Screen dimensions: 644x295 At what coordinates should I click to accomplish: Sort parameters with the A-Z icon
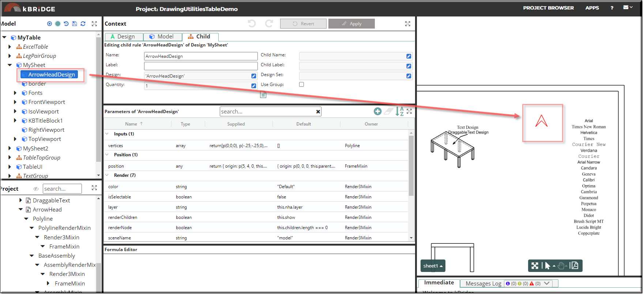pos(400,111)
